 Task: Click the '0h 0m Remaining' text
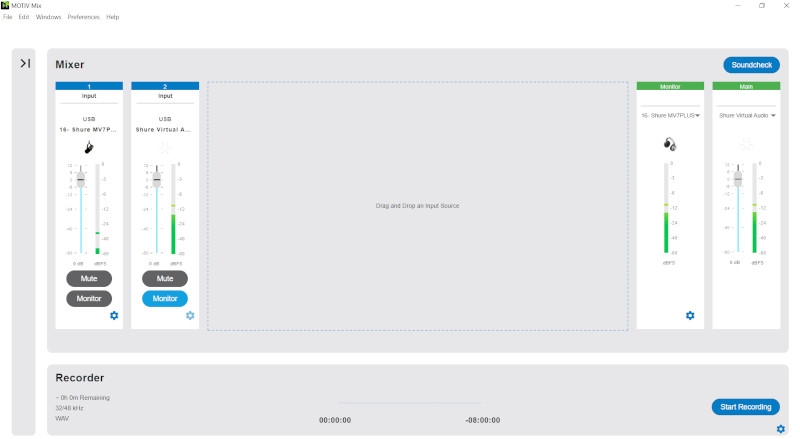click(83, 397)
